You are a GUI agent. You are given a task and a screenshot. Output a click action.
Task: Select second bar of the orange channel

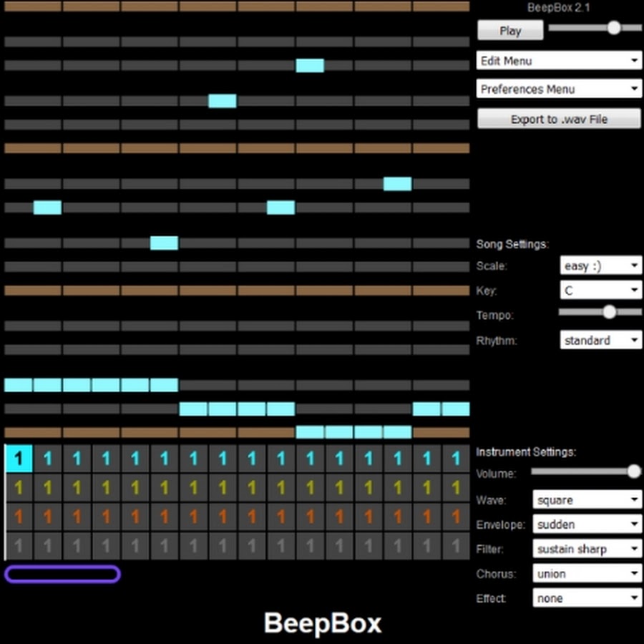click(x=48, y=517)
